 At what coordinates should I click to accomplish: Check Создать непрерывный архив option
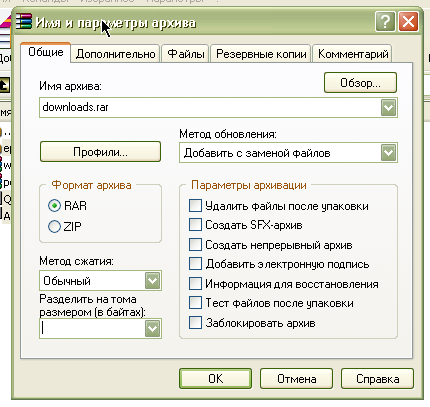click(195, 244)
